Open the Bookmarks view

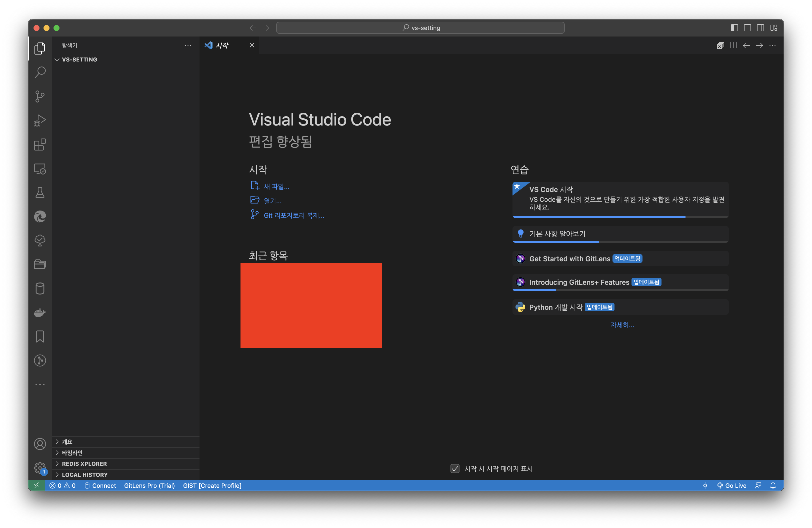coord(40,336)
